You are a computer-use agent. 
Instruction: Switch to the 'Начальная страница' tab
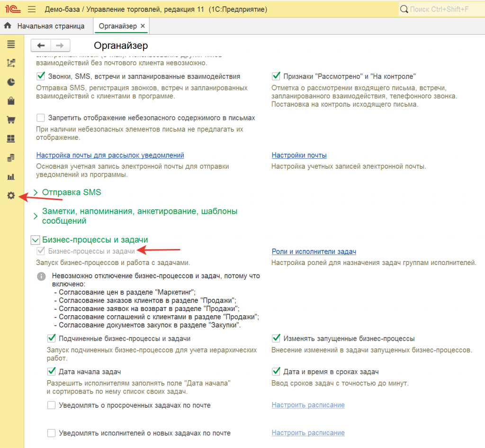point(51,26)
